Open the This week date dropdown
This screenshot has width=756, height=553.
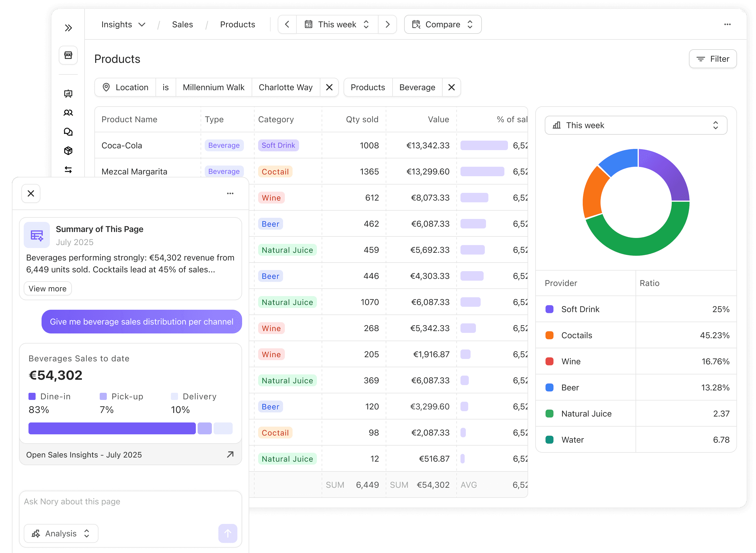[x=337, y=24]
